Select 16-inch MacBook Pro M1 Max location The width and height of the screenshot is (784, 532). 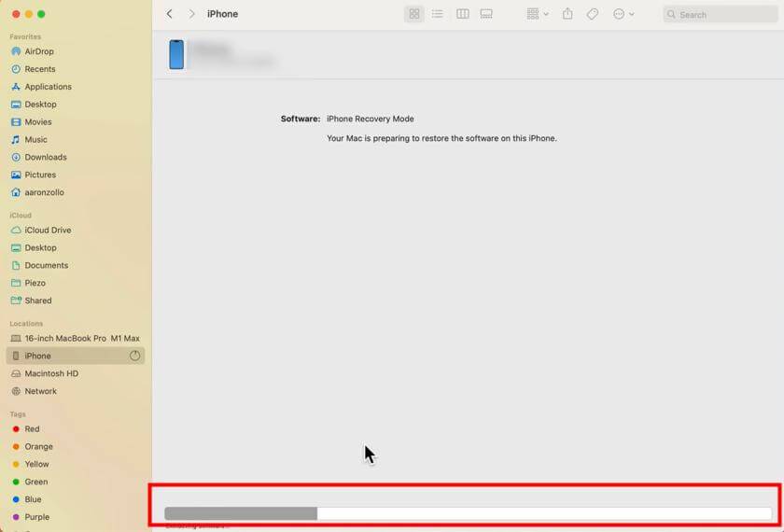point(75,339)
